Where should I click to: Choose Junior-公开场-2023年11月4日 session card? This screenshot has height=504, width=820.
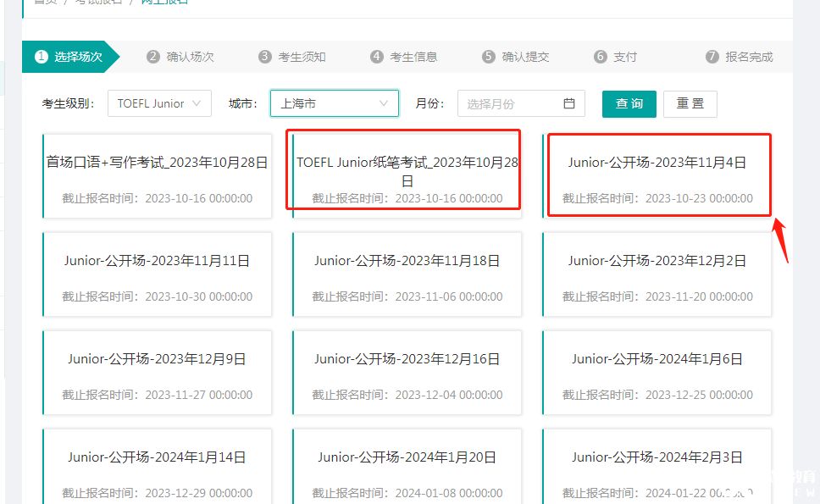657,175
